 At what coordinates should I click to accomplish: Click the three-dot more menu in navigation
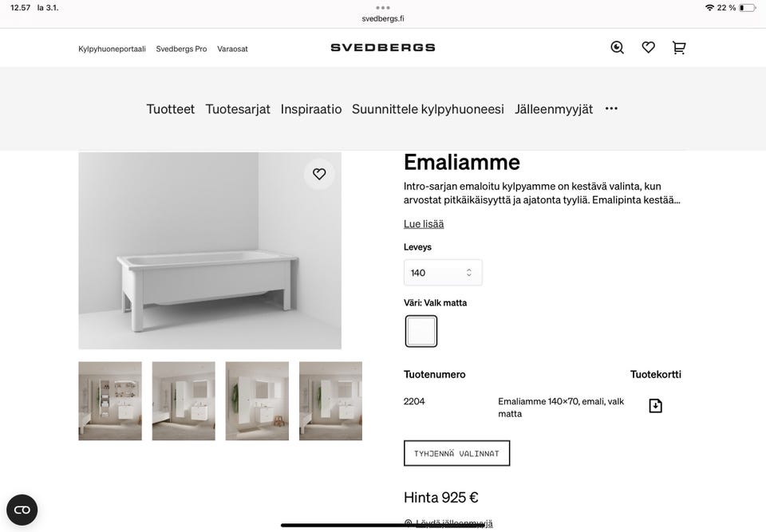point(612,108)
